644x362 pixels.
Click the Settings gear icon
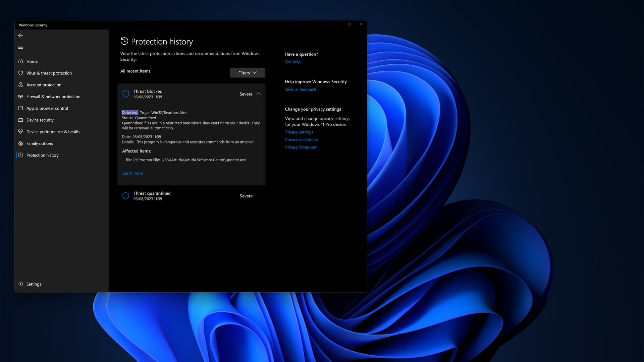click(20, 284)
